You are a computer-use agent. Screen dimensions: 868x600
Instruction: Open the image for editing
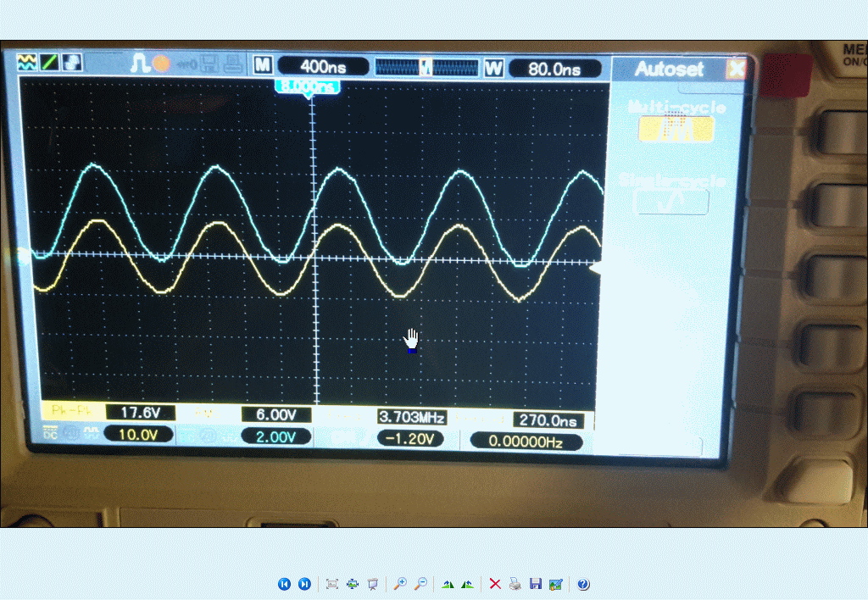tap(555, 584)
